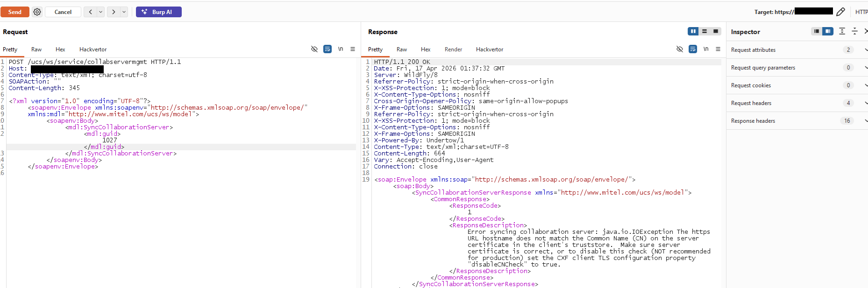Select Pretty tab in Response pane
Image resolution: width=868 pixels, height=288 pixels.
(x=375, y=49)
